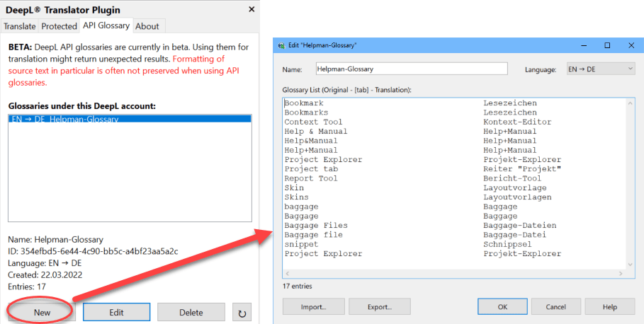Image resolution: width=644 pixels, height=324 pixels.
Task: Delete the selected glossary
Action: 191,313
